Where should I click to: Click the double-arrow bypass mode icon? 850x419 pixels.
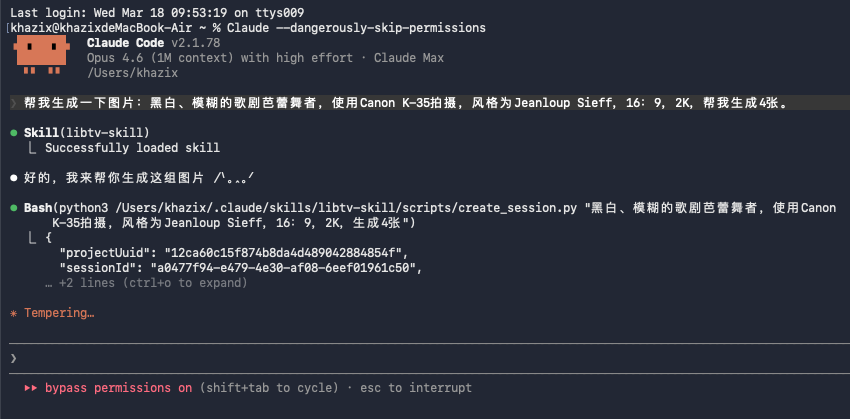coord(31,388)
